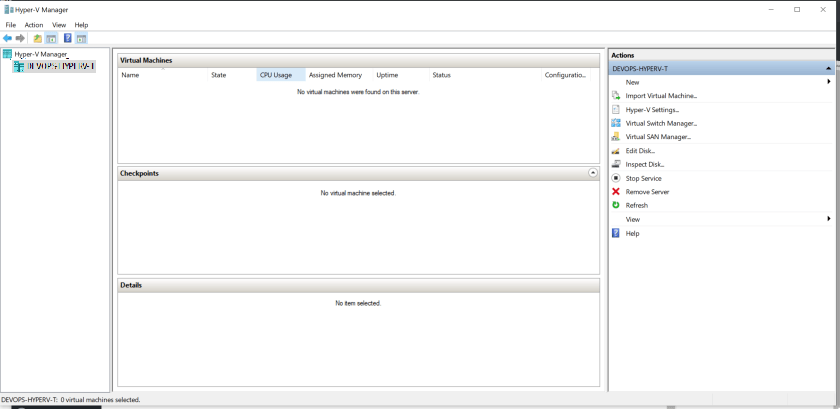Click the Hyper-V Settings icon
The height and width of the screenshot is (409, 840).
point(616,109)
